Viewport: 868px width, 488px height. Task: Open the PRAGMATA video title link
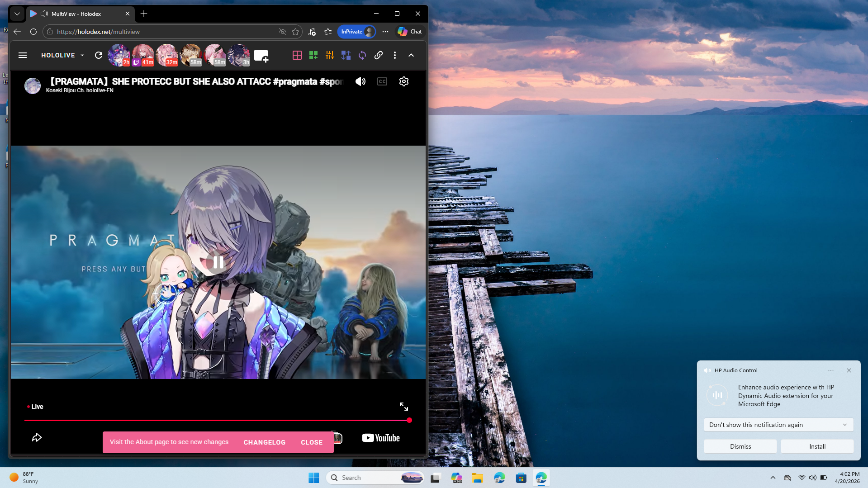click(196, 81)
